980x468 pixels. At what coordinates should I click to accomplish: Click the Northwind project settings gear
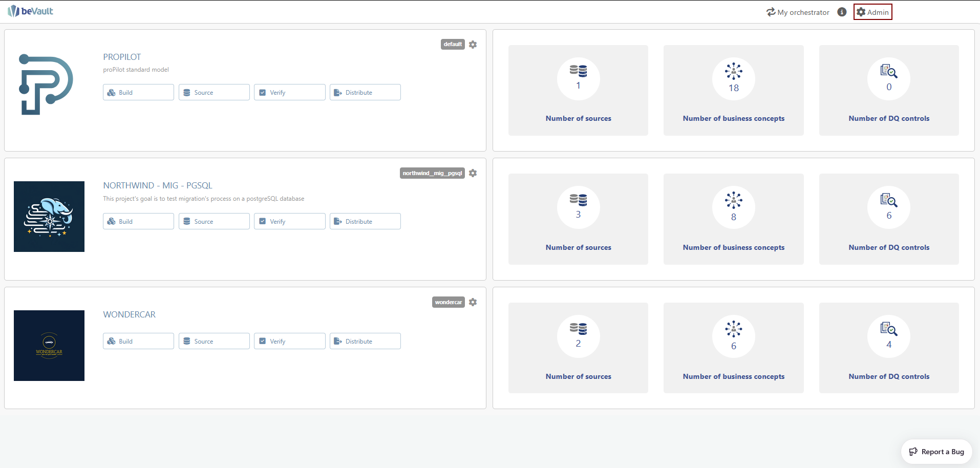pos(473,173)
